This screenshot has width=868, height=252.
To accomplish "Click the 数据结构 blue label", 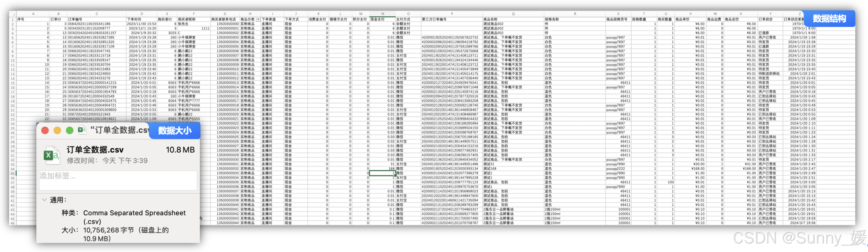I will (829, 18).
